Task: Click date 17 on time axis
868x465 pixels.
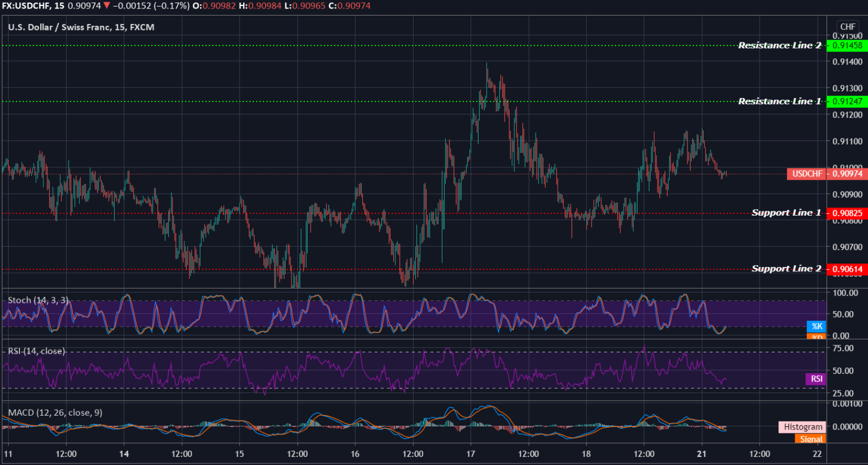Action: (x=470, y=454)
